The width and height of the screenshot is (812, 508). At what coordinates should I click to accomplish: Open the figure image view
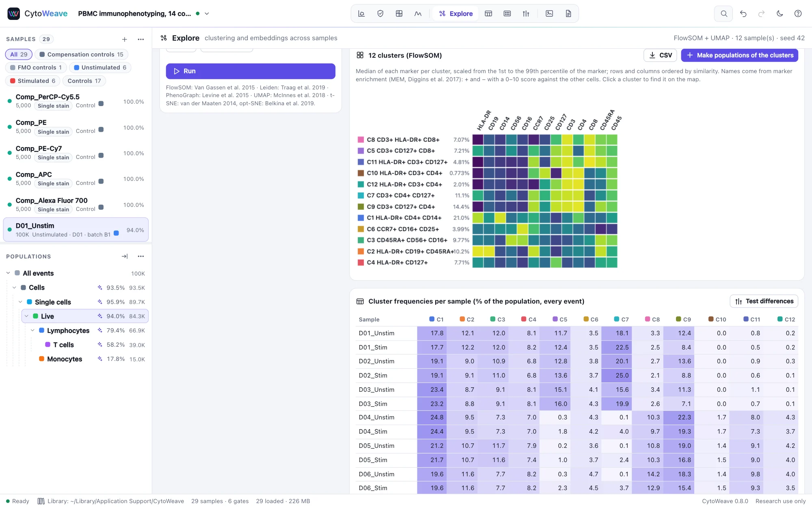[x=549, y=13]
